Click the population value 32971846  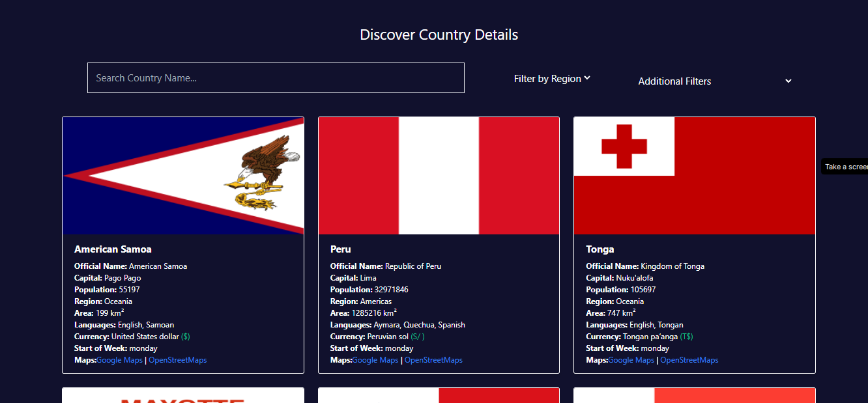pyautogui.click(x=392, y=290)
